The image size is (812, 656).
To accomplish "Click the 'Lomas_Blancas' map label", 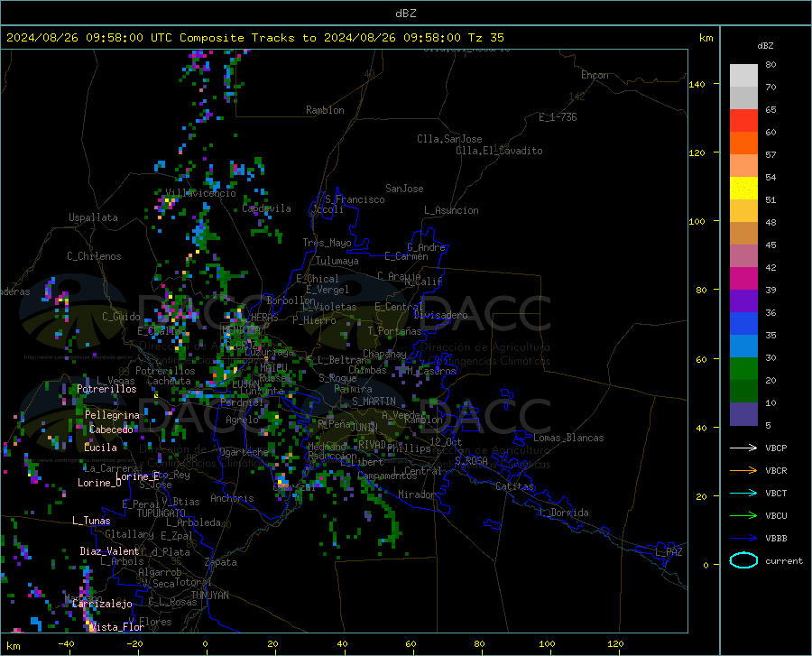I will point(568,438).
